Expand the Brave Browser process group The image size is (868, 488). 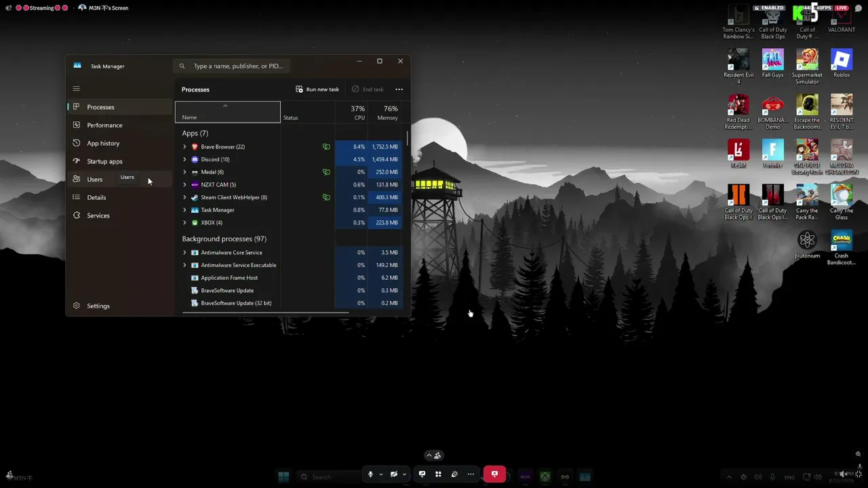coord(184,146)
